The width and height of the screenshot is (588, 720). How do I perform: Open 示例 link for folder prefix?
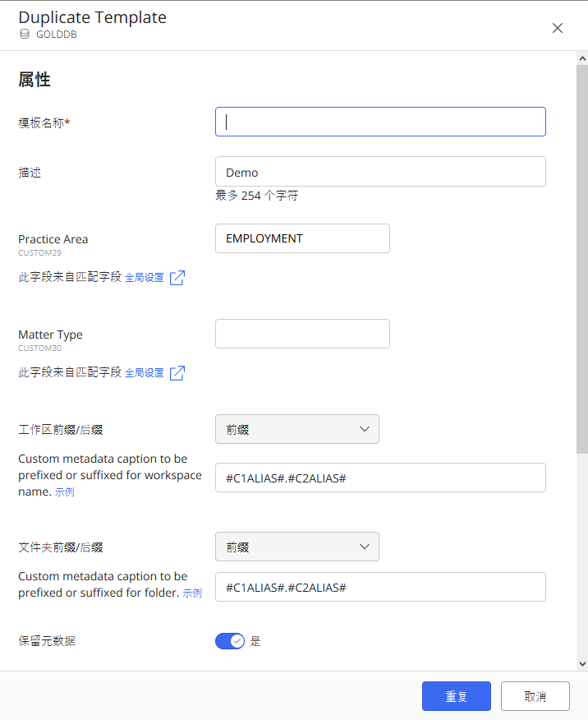[192, 593]
